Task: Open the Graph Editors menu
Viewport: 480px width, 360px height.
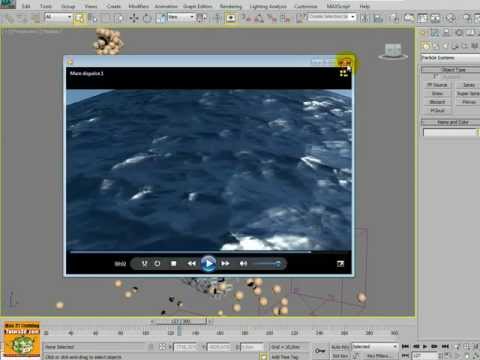Action: pos(198,6)
